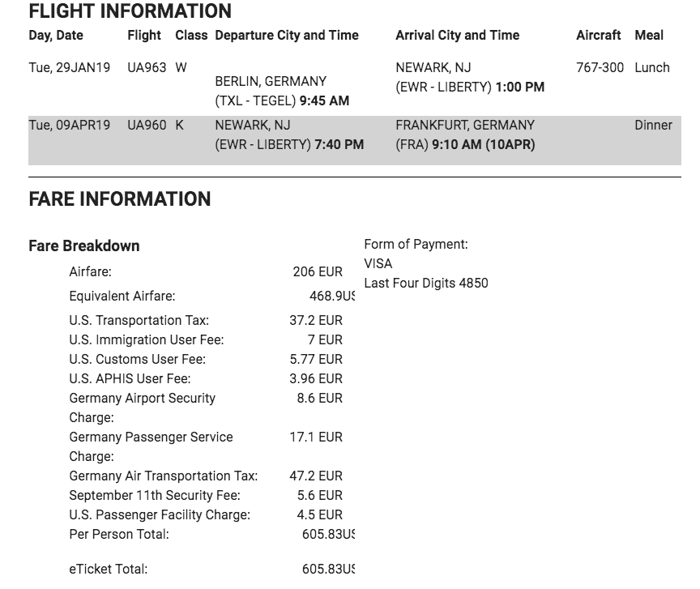700x589 pixels.
Task: Click the FLIGHT INFORMATION heading
Action: (x=130, y=11)
